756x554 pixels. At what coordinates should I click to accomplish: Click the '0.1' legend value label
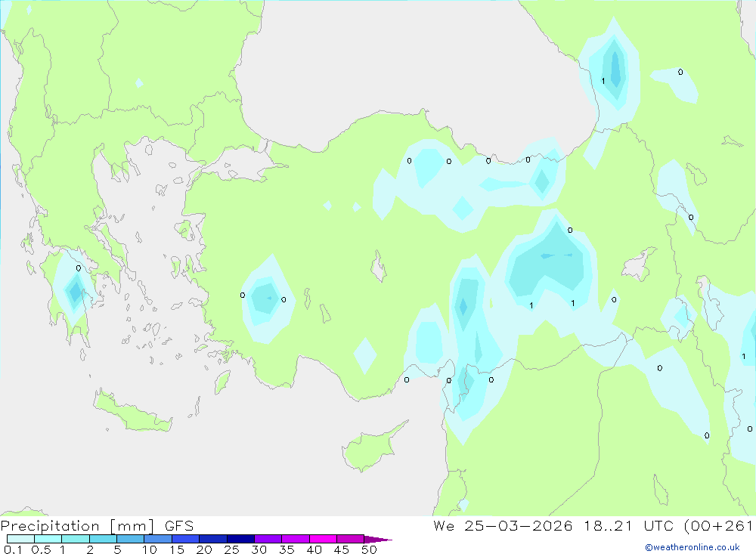pos(13,549)
